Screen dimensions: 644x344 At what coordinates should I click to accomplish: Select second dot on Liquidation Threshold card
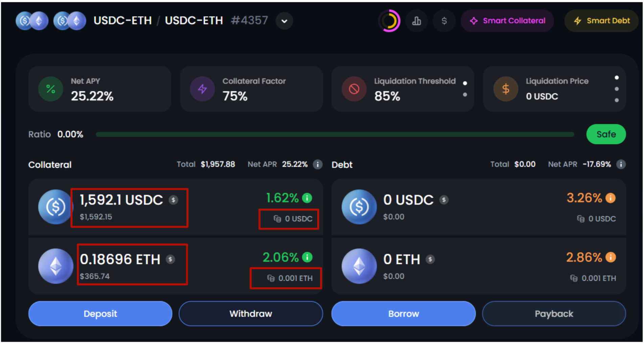pyautogui.click(x=465, y=95)
